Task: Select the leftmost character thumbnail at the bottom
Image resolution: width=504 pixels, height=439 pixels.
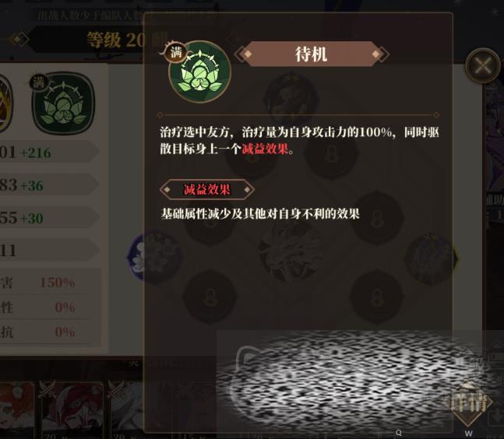Action: tap(16, 409)
